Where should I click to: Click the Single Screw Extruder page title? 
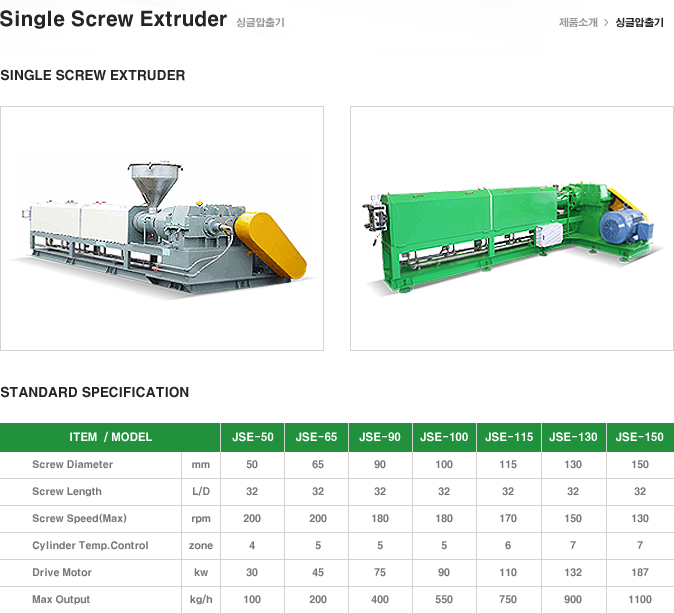113,20
